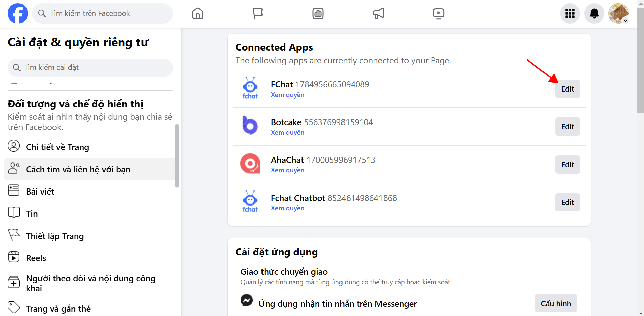Click the tag icon beside Trang và gắn thẻ
The height and width of the screenshot is (316, 644).
click(14, 307)
